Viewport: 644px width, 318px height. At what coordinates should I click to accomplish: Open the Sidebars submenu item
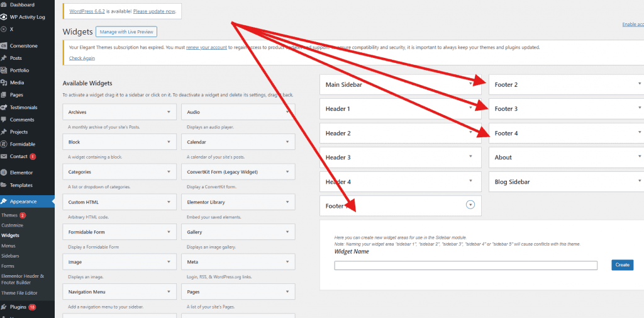click(10, 256)
